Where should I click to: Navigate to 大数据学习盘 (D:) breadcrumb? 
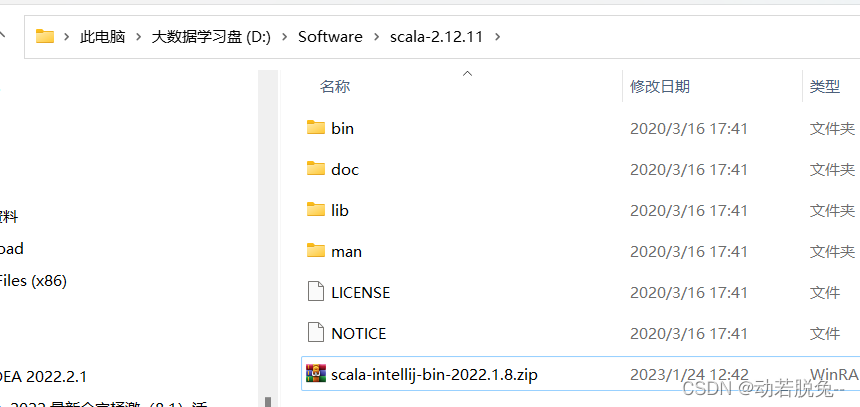(211, 37)
